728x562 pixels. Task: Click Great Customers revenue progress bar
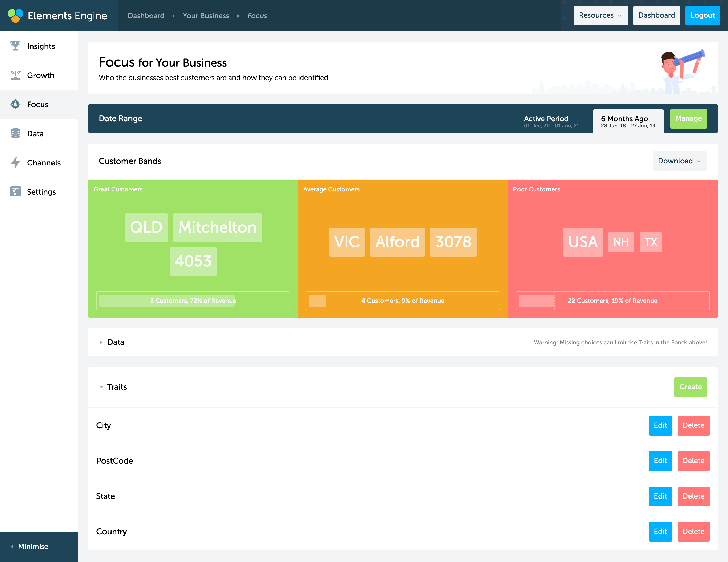coord(193,301)
